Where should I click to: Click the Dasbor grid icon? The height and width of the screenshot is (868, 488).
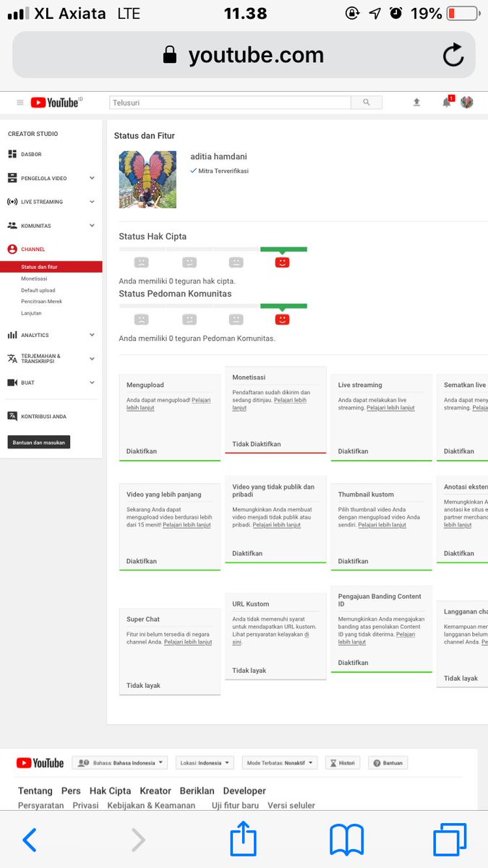pos(12,154)
